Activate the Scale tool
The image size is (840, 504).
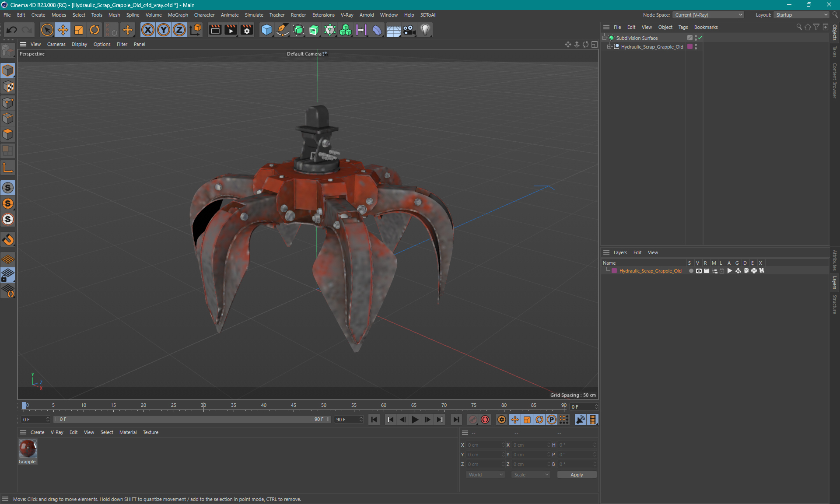point(79,30)
